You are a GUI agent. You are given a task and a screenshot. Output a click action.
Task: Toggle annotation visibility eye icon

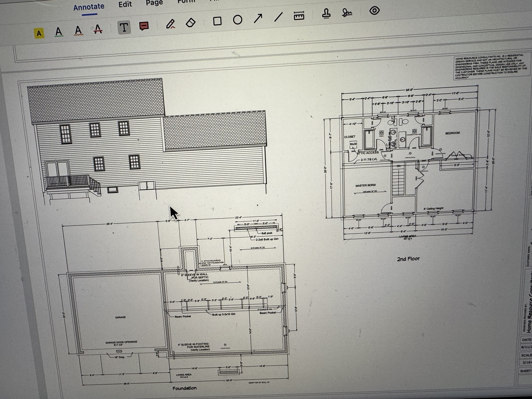[374, 11]
